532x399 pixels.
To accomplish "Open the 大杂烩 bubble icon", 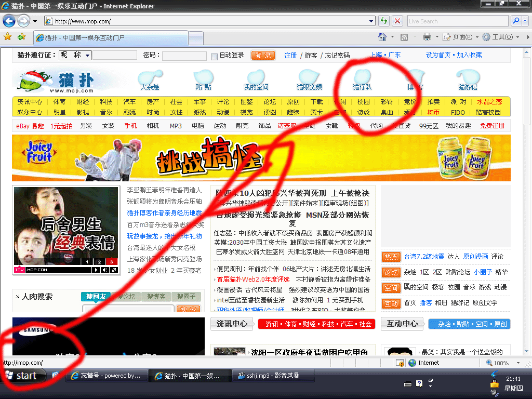I will tap(150, 81).
